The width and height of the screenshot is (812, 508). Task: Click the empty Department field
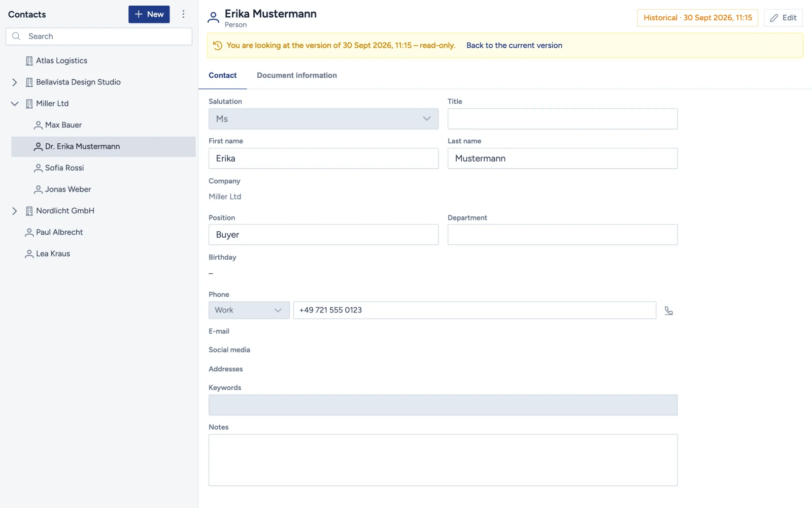[562, 235]
